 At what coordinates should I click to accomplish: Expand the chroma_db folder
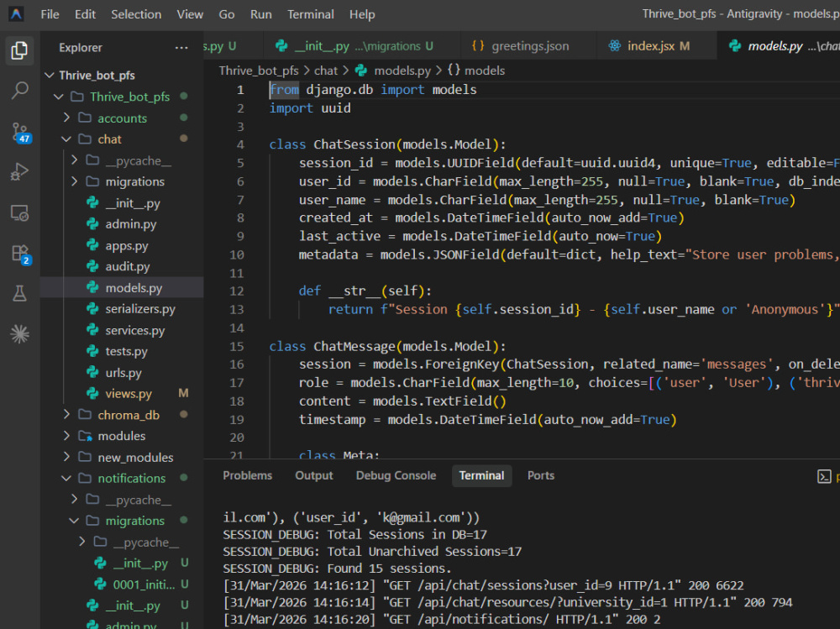122,415
